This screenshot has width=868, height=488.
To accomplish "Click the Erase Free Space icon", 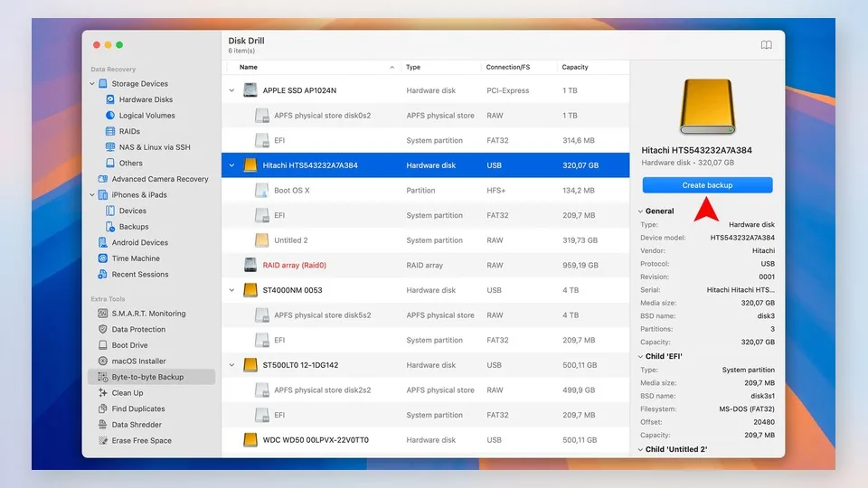I will pos(102,440).
